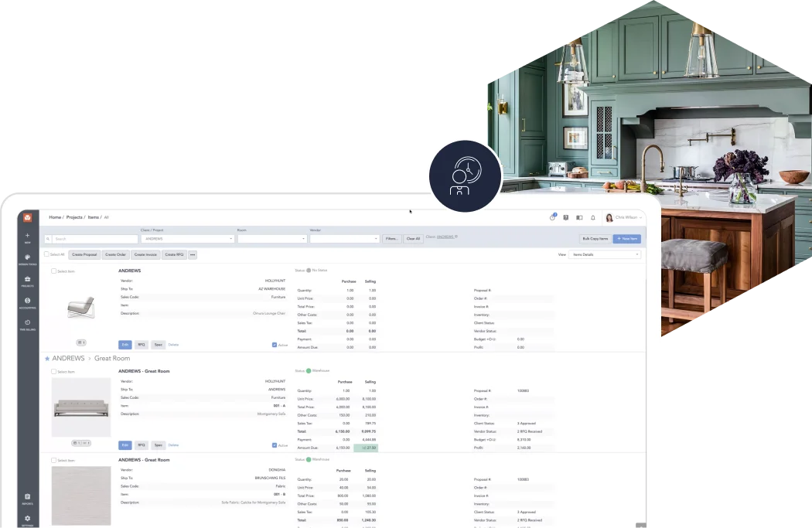The width and height of the screenshot is (812, 528).
Task: Open the help book icon in the header
Action: [x=579, y=217]
